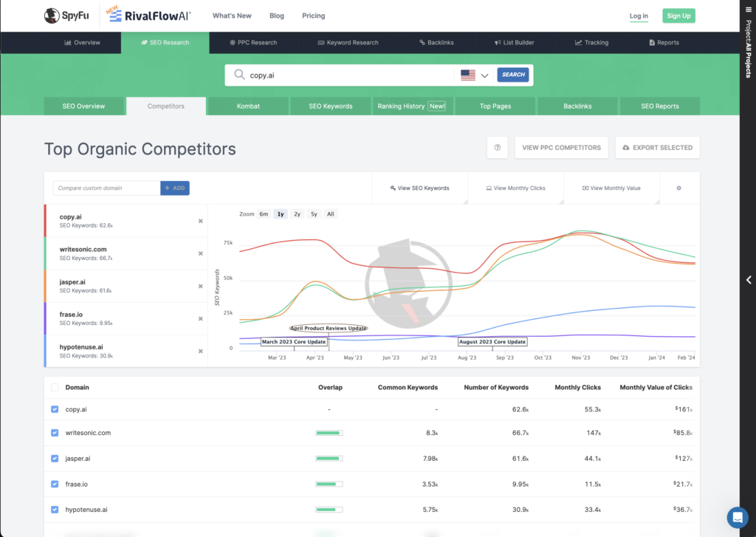Screen dimensions: 756x537
Task: Switch to Ranking History tab
Action: (x=412, y=106)
